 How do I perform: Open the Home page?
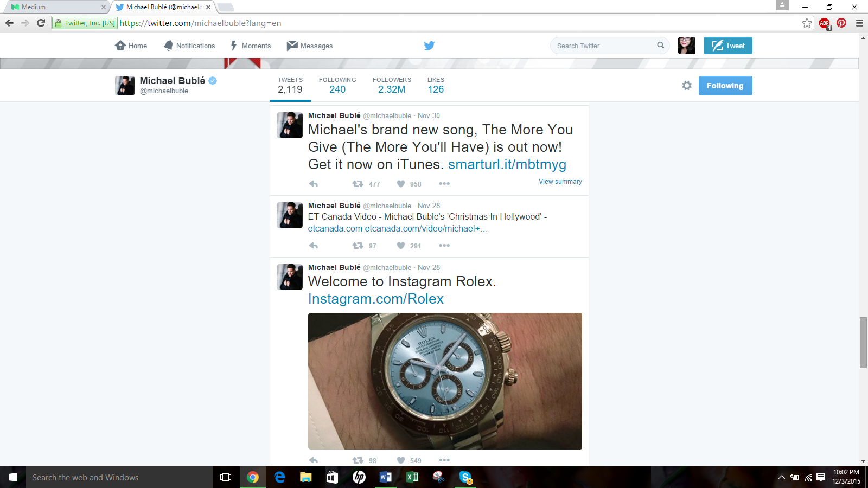(x=131, y=46)
